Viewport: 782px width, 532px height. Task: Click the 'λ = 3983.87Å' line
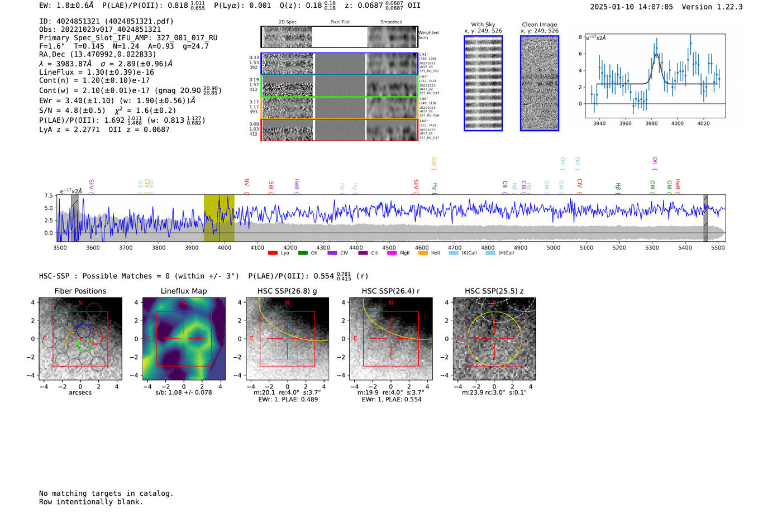click(106, 64)
